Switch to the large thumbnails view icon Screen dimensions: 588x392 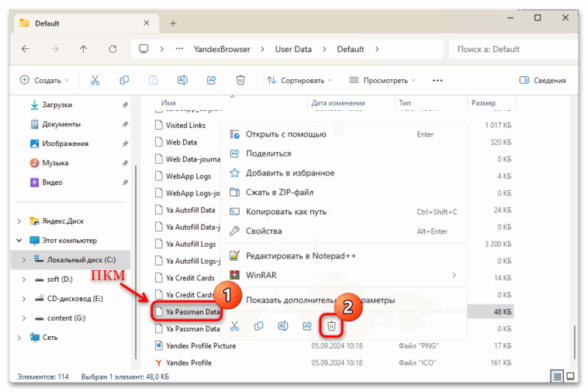[570, 376]
